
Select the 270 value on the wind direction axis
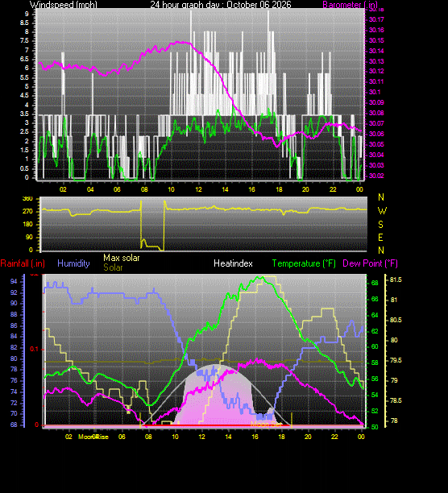[x=27, y=211]
